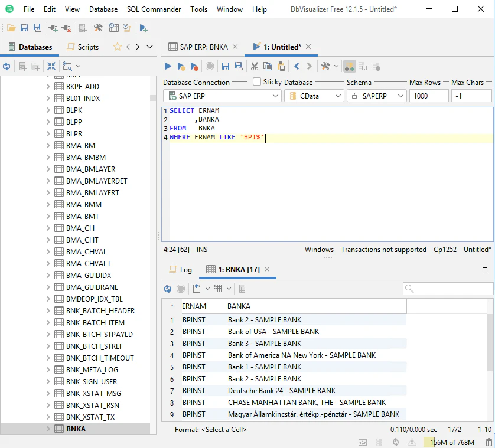Viewport: 495px width, 448px height.
Task: Open the monitor table clock-grid icon
Action: [x=113, y=28]
